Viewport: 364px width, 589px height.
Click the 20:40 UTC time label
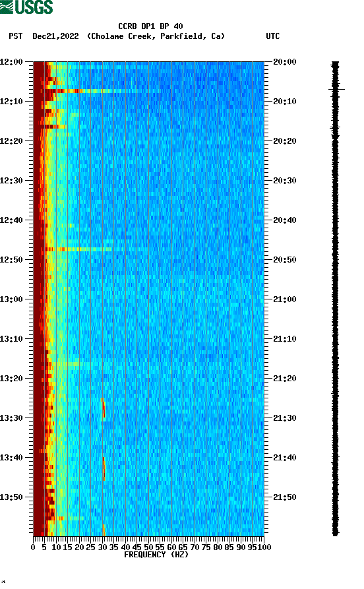285,220
